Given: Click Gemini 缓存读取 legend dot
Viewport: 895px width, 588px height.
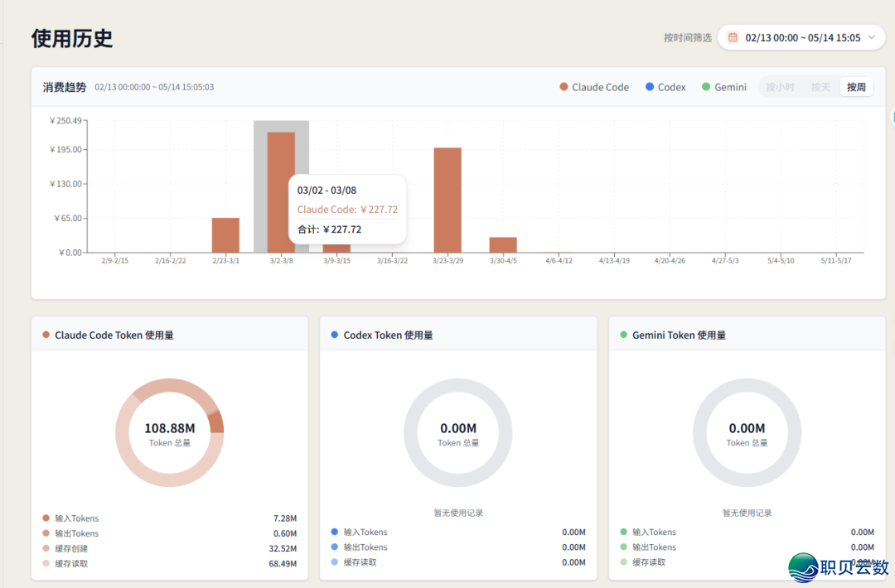Looking at the screenshot, I should pyautogui.click(x=623, y=561).
